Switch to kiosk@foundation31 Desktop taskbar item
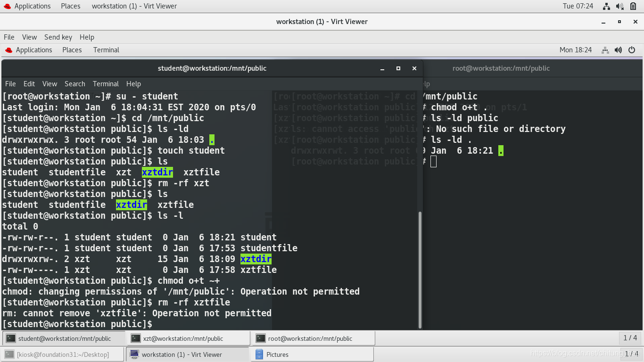 coord(63,354)
